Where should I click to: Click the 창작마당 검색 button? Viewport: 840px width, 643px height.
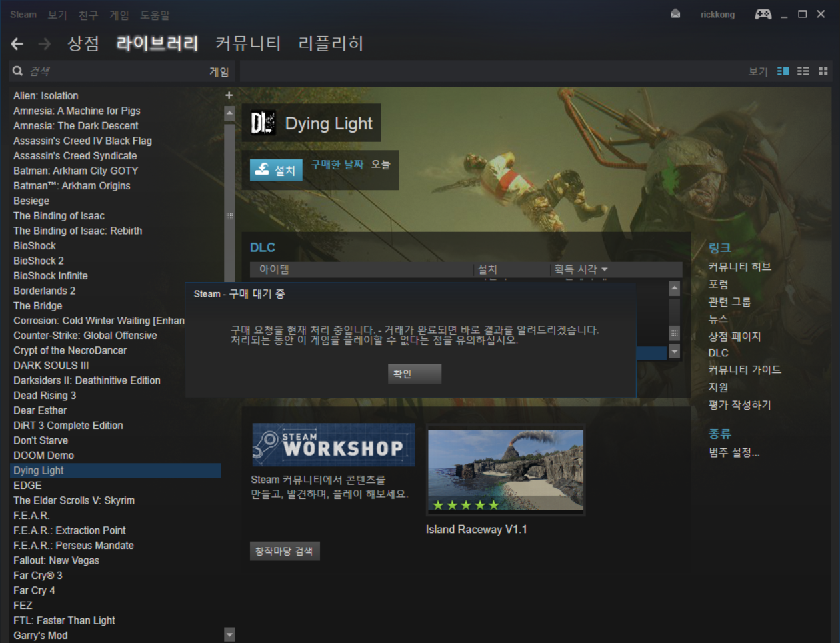285,551
